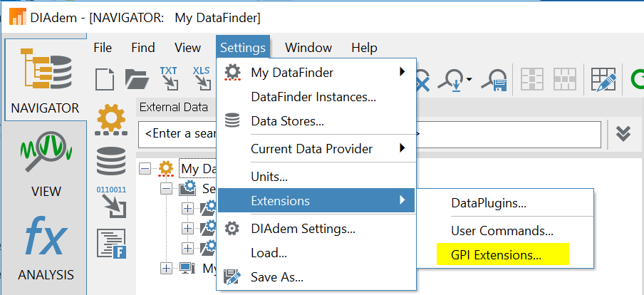Open the Find menu
Viewport: 644px width, 295px height.
pos(143,48)
